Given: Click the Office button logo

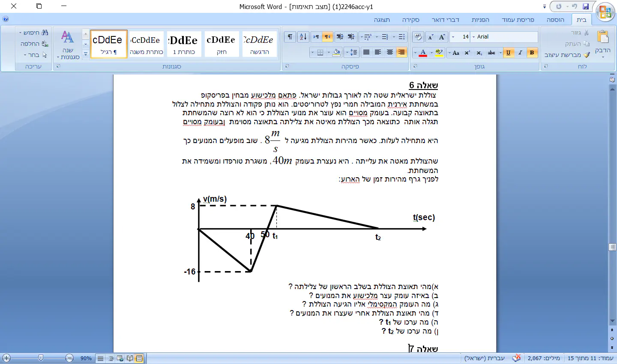Looking at the screenshot, I should tap(605, 12).
